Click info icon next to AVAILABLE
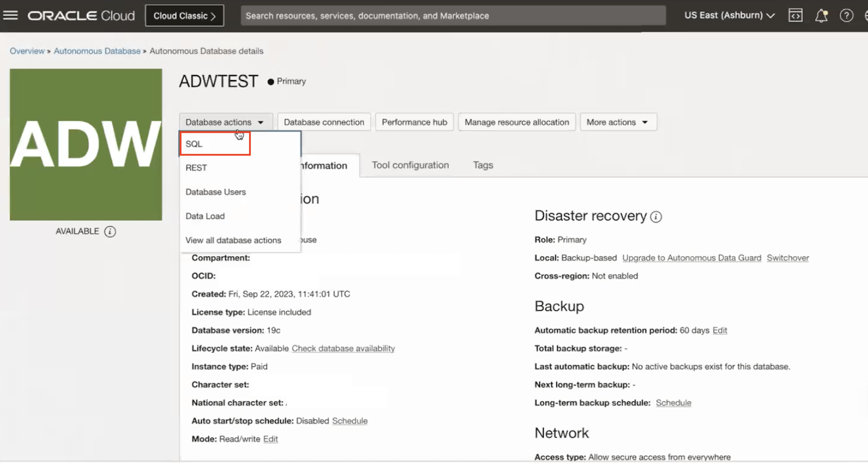This screenshot has width=868, height=463. (x=110, y=231)
